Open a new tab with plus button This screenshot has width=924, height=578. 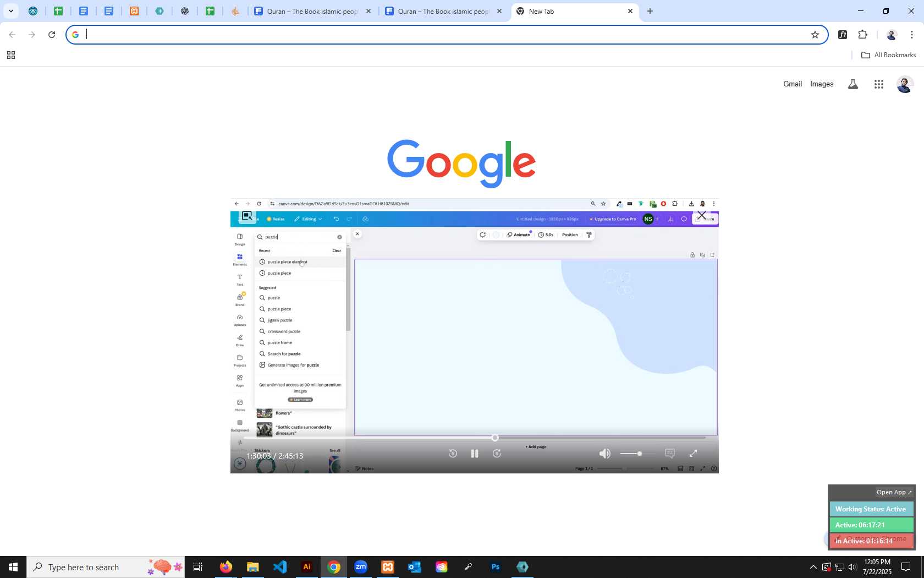(x=650, y=11)
